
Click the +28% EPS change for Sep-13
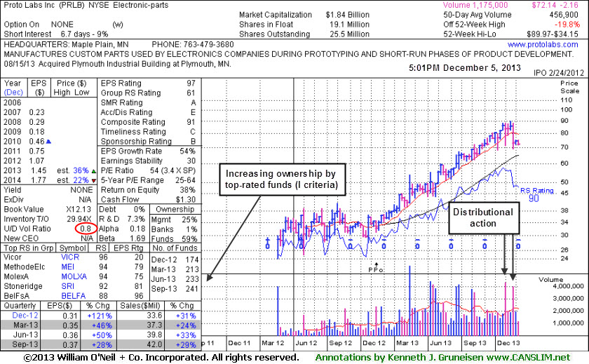click(x=102, y=344)
